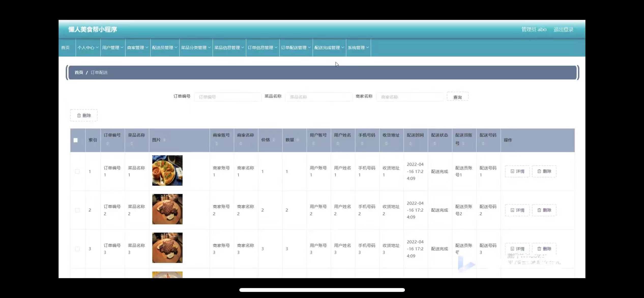Tick the checkbox for row 2

(77, 210)
